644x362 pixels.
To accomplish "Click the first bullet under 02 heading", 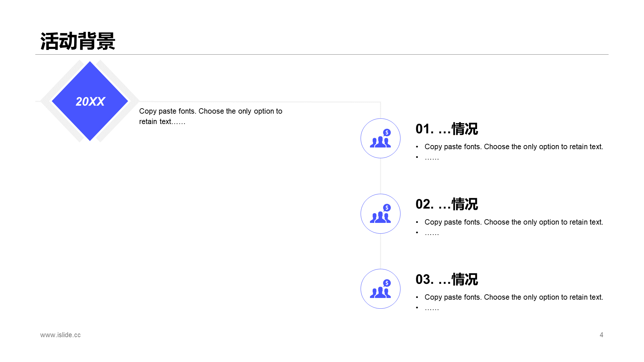I will point(514,222).
